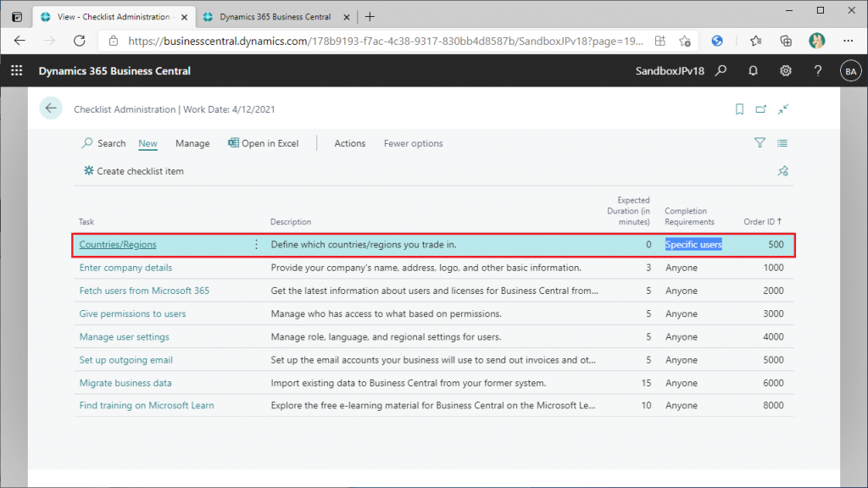Click Open in Excel
The image size is (868, 488).
[264, 143]
